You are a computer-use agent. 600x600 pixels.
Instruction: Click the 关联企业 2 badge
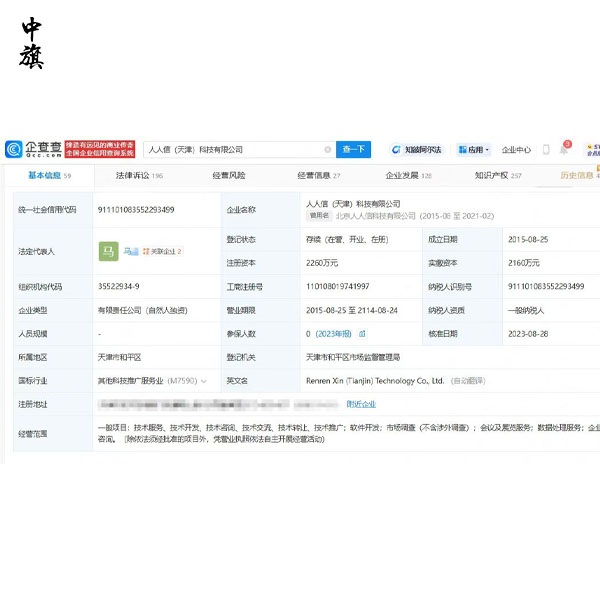(162, 251)
